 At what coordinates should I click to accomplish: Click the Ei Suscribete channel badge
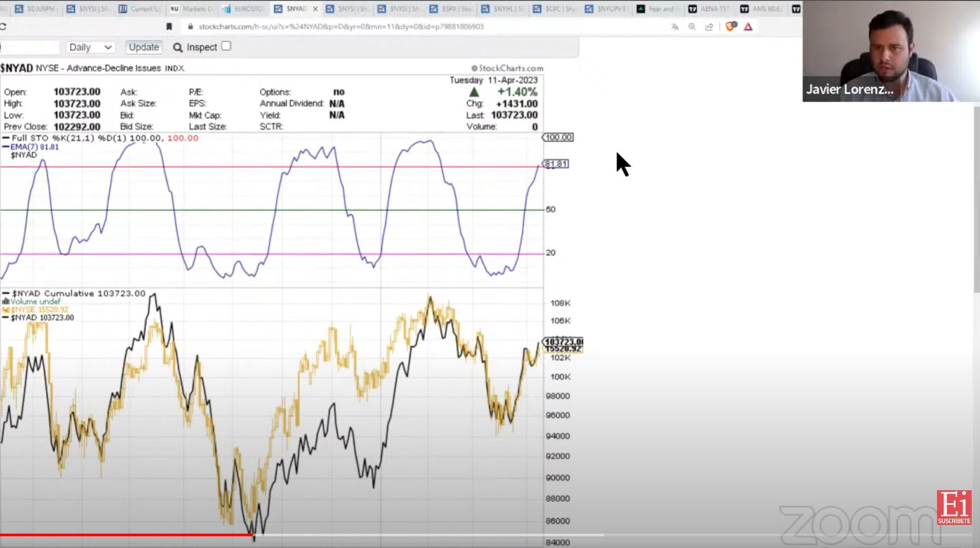(954, 507)
